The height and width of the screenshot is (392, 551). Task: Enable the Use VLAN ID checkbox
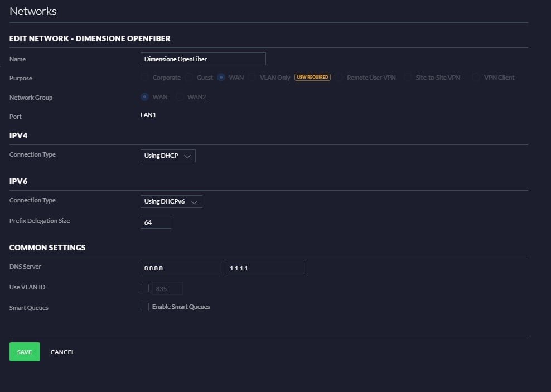coord(145,288)
